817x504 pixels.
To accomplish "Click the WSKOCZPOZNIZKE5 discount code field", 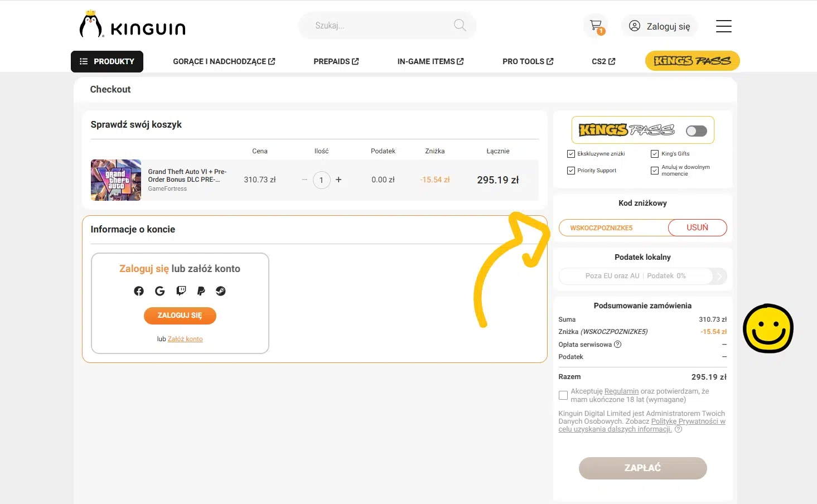I will (x=613, y=227).
